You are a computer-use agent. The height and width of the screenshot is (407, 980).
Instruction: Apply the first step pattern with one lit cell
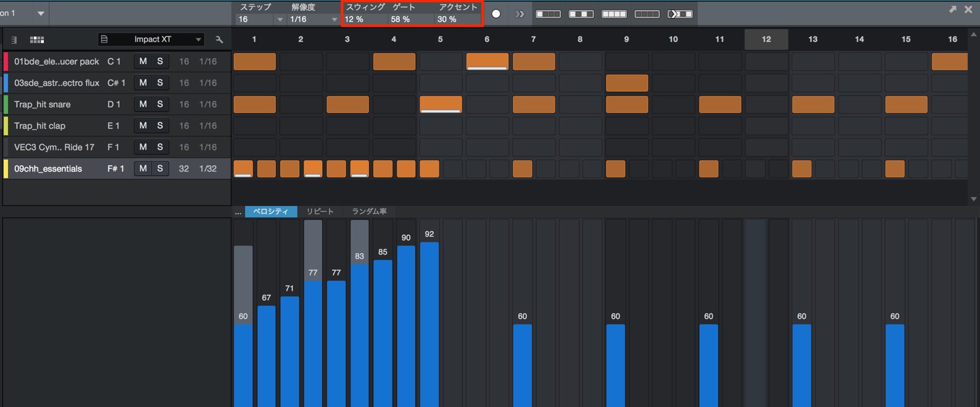coord(548,14)
